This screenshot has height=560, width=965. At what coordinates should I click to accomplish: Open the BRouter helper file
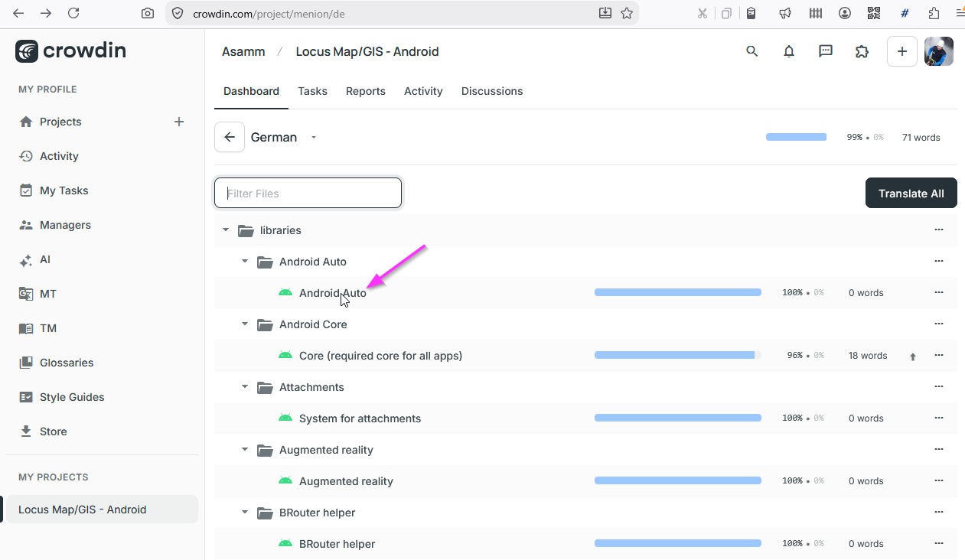(x=337, y=544)
